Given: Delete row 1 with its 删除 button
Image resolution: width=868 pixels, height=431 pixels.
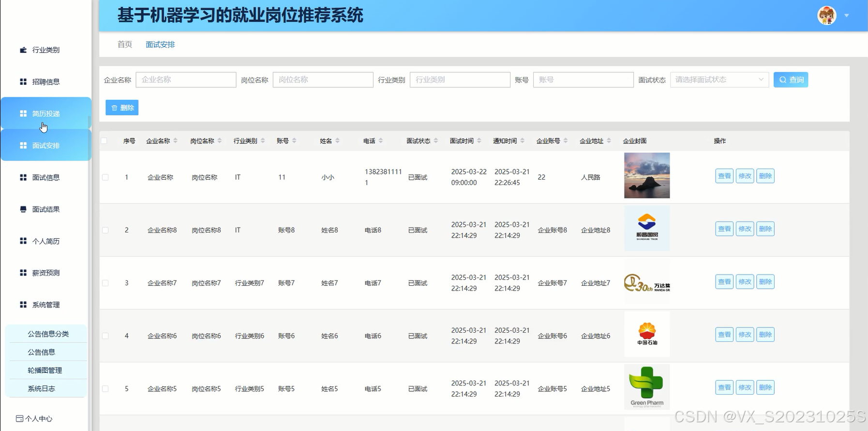Looking at the screenshot, I should pos(765,176).
